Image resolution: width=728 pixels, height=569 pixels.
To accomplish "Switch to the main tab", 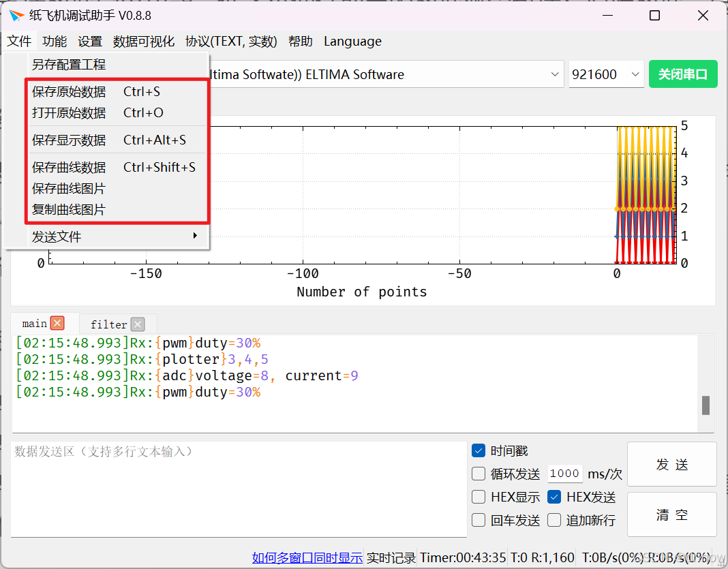I will tap(34, 324).
